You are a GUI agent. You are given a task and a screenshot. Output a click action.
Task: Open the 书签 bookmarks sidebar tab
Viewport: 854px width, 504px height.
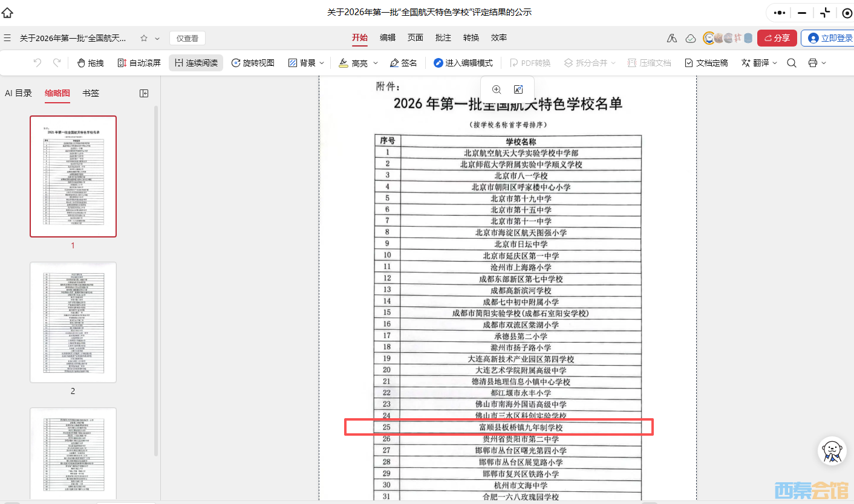coord(91,93)
